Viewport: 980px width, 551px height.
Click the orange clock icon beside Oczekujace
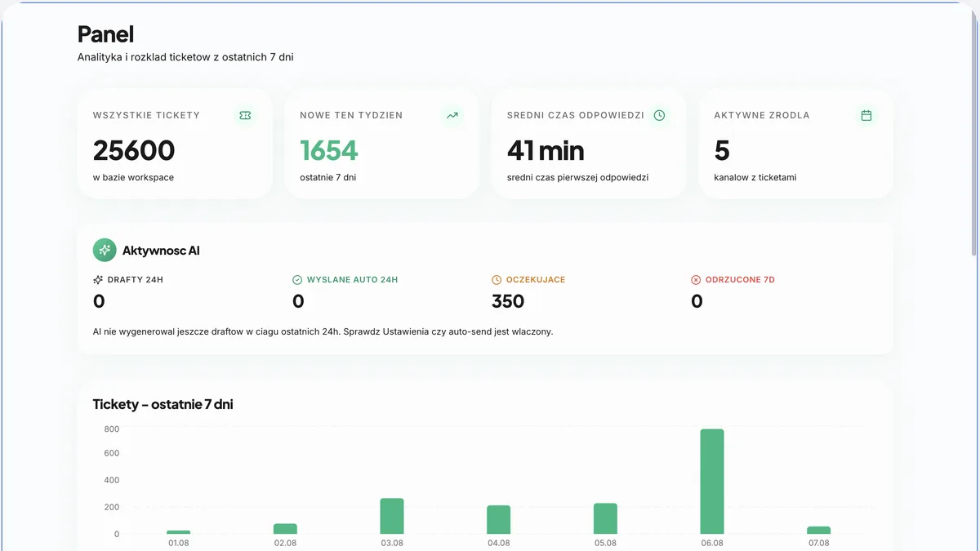tap(497, 280)
